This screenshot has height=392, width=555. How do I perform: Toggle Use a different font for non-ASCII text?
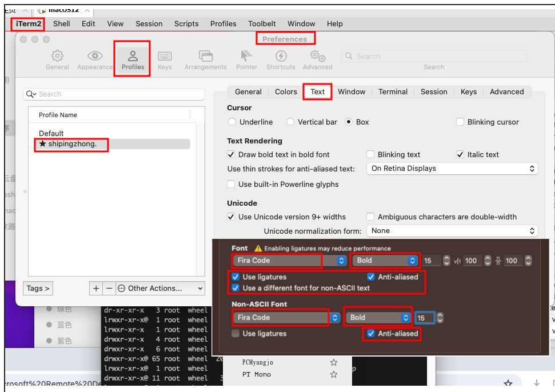point(235,288)
